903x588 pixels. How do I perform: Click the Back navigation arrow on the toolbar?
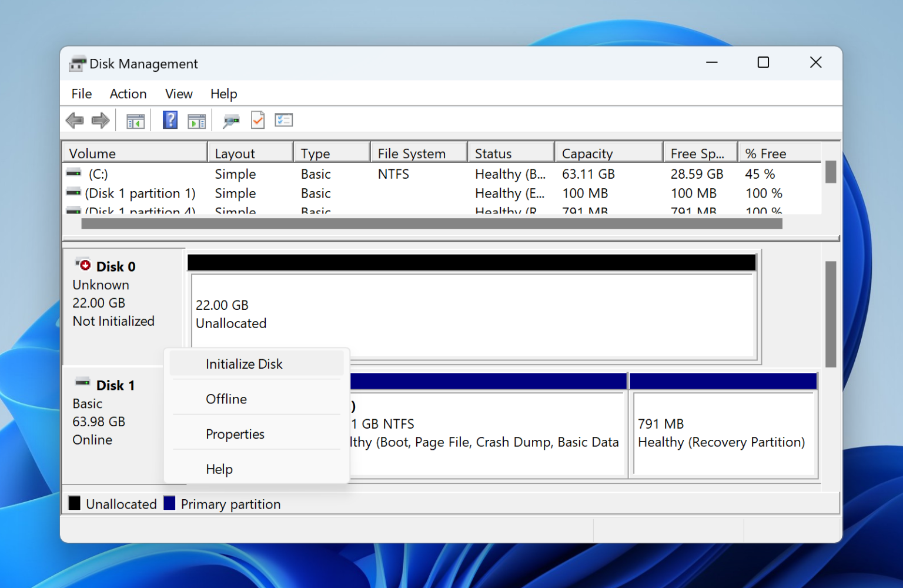(74, 120)
